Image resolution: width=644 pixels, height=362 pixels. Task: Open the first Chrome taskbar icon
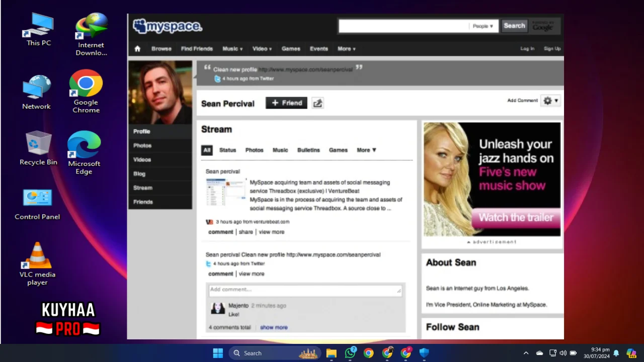click(369, 353)
